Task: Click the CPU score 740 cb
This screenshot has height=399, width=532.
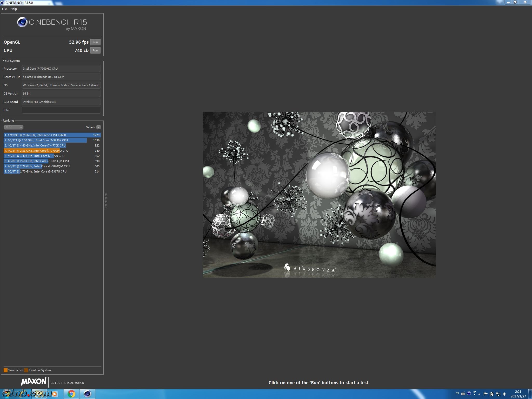Action: point(81,50)
